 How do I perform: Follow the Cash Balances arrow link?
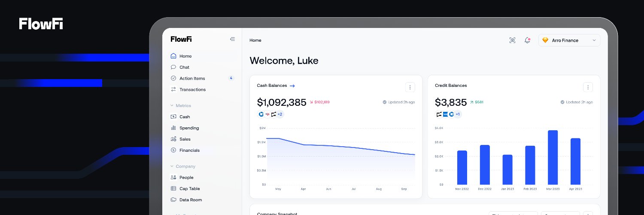pyautogui.click(x=292, y=86)
